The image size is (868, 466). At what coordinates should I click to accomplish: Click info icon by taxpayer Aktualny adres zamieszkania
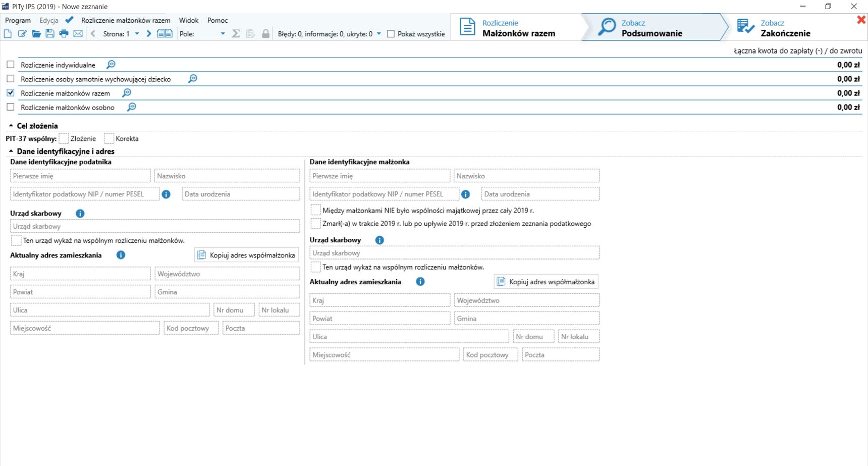[x=121, y=255]
